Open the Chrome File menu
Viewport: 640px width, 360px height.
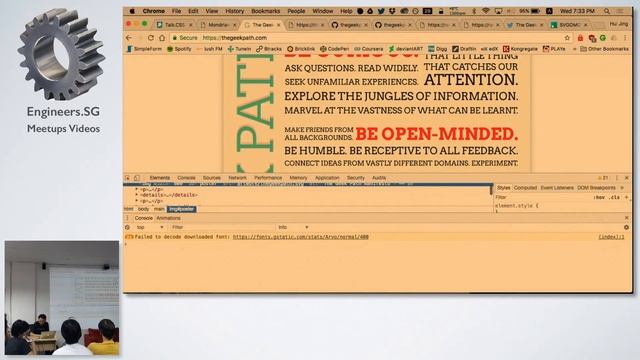tap(176, 11)
